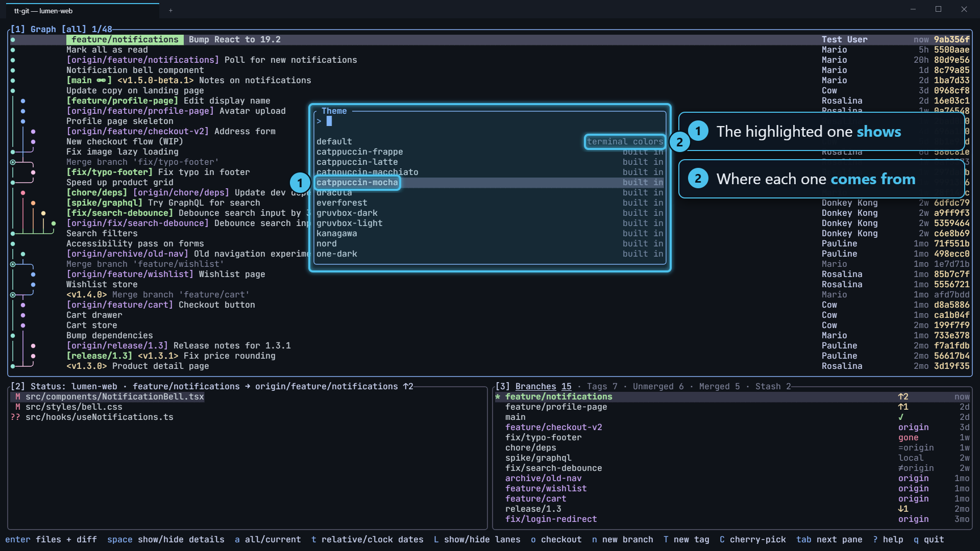This screenshot has width=980, height=551.
Task: Select the 'Update copy on landing page' commit
Action: [x=490, y=90]
